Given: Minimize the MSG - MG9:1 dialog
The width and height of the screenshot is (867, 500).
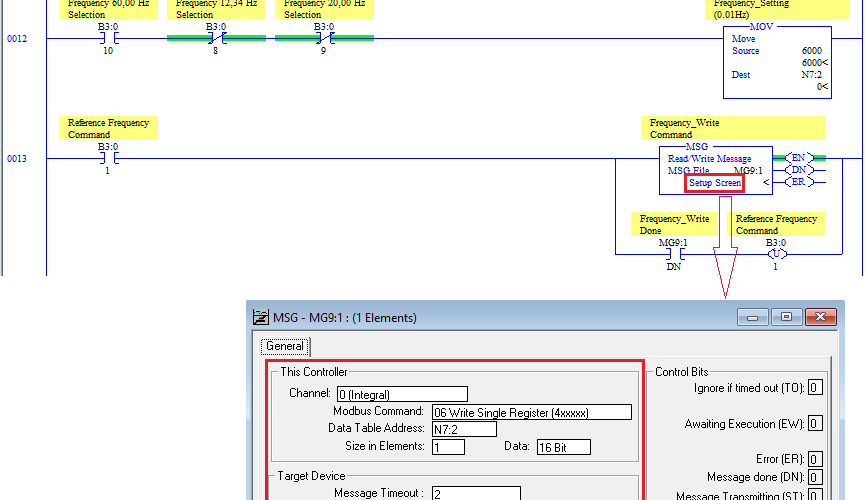Looking at the screenshot, I should point(752,317).
